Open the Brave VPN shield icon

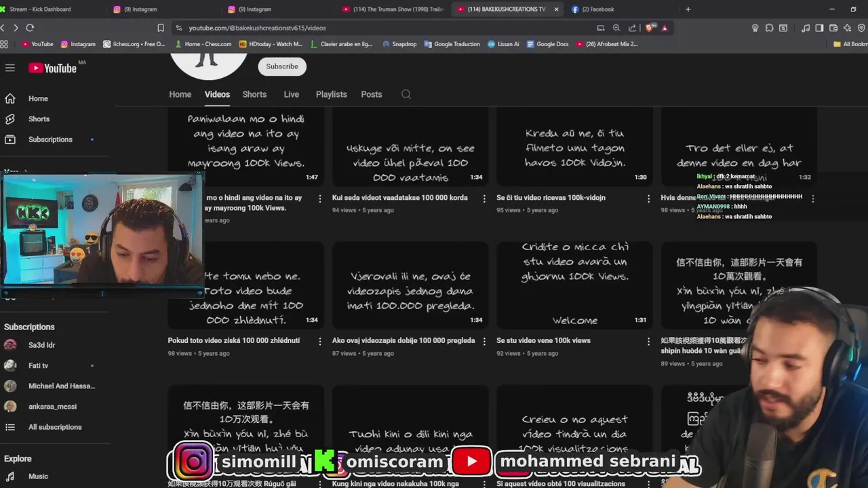[861, 28]
